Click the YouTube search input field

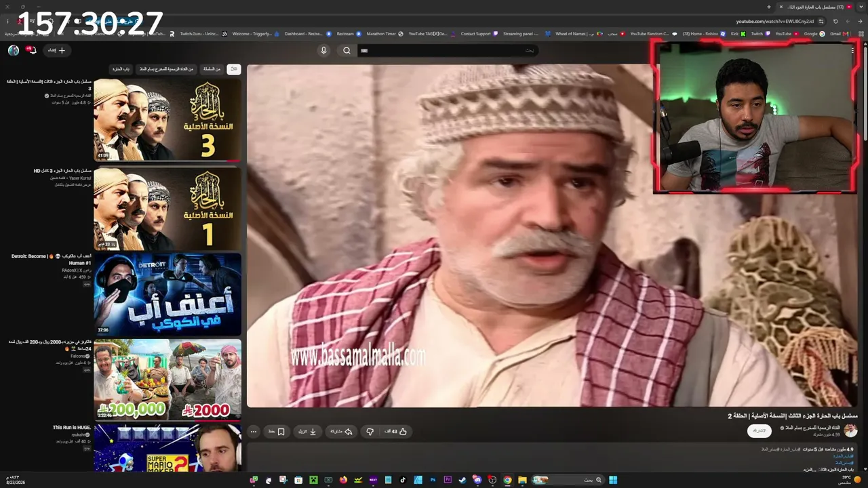[x=448, y=50]
